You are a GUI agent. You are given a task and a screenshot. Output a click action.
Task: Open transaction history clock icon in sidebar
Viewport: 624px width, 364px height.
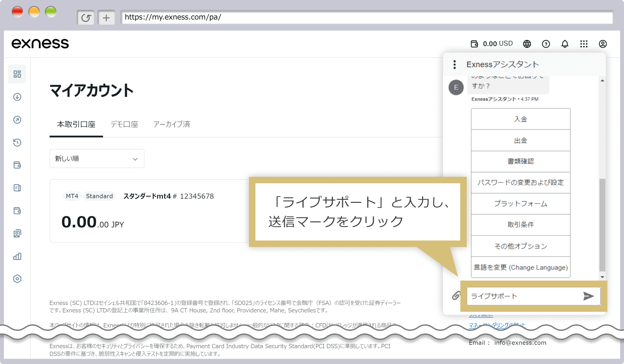[17, 142]
